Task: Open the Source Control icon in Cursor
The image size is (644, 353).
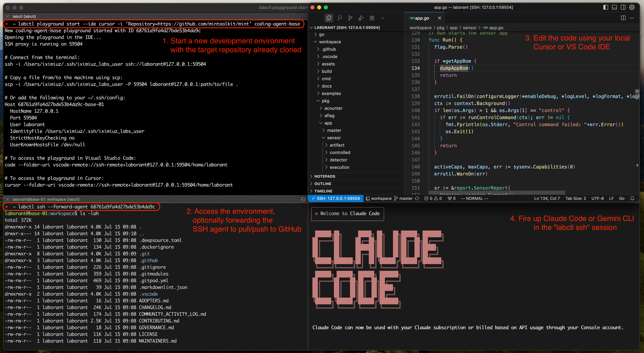Action: point(350,18)
